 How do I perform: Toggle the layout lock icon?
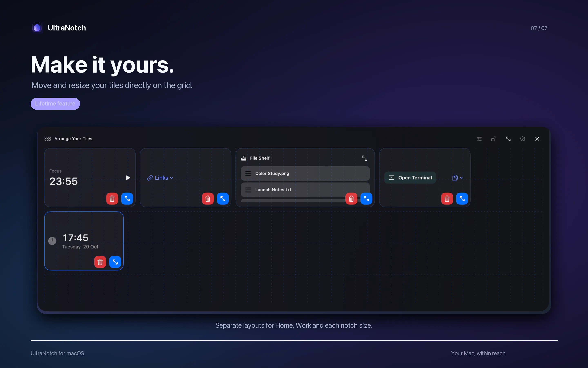coord(493,139)
